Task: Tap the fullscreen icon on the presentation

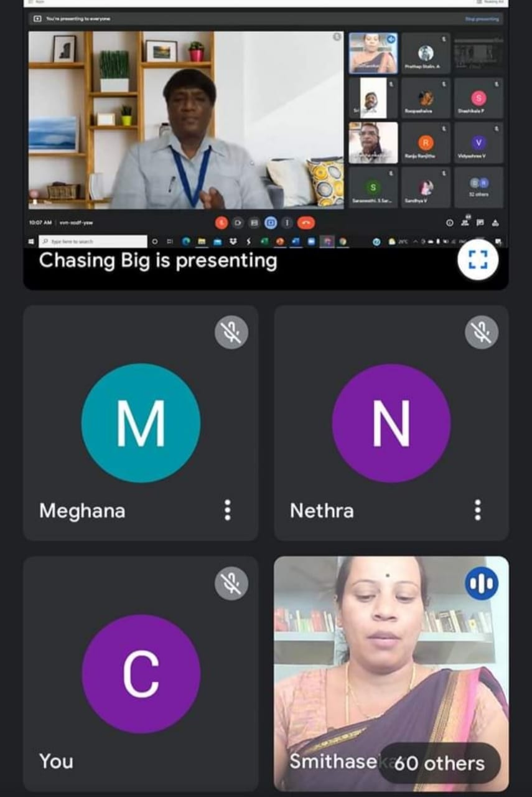Action: [477, 260]
